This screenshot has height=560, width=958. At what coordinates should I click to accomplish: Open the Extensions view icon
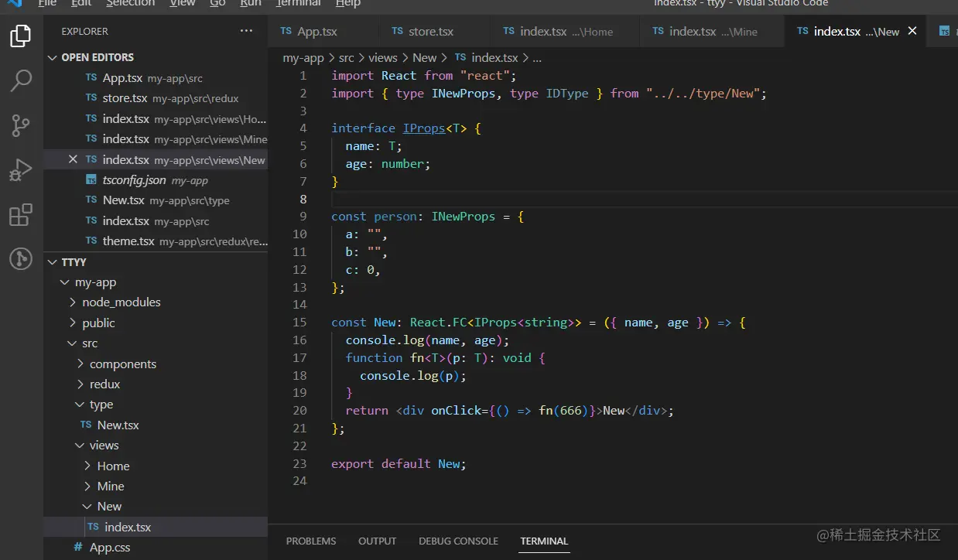point(21,214)
